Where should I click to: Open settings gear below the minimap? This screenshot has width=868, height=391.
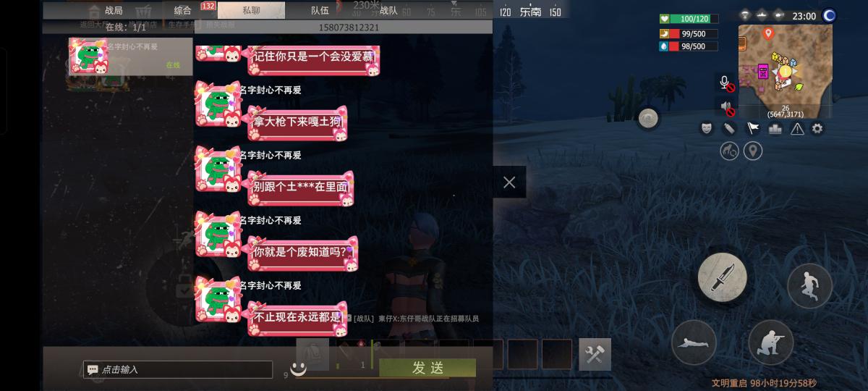tap(817, 128)
